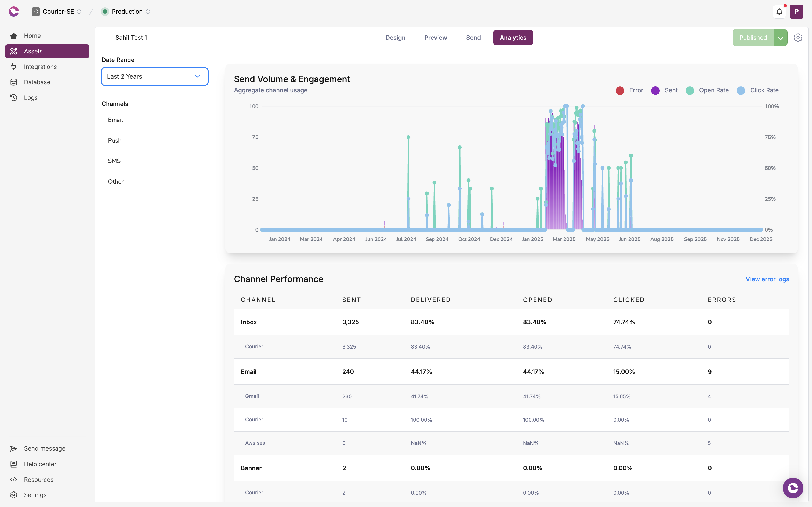Open the chat bubble widget
This screenshot has width=812, height=507.
[x=793, y=488]
